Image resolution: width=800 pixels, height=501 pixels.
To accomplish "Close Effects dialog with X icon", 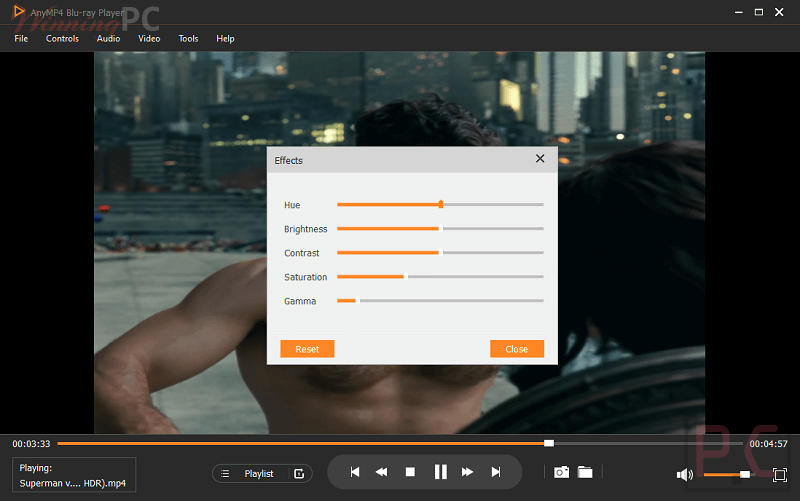I will pyautogui.click(x=540, y=159).
